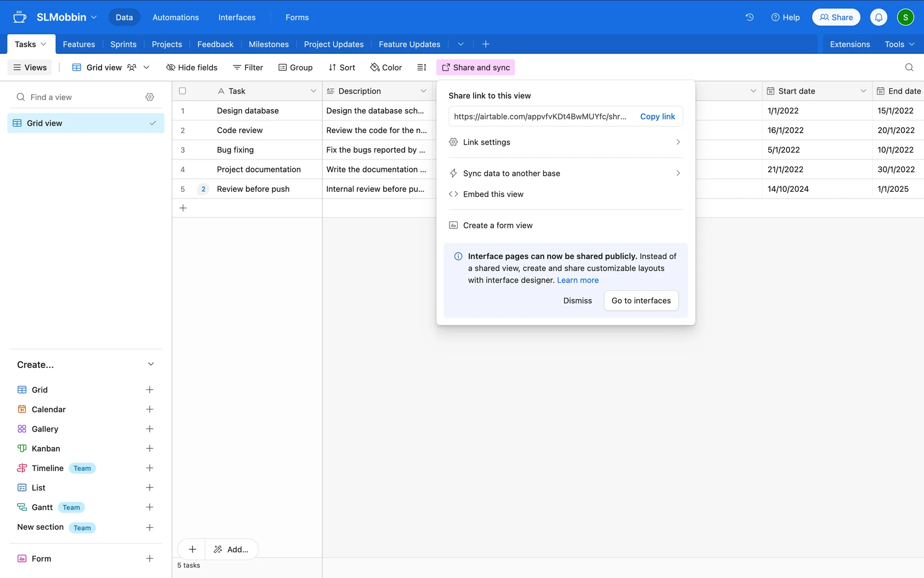
Task: Open notifications bell icon
Action: (878, 17)
